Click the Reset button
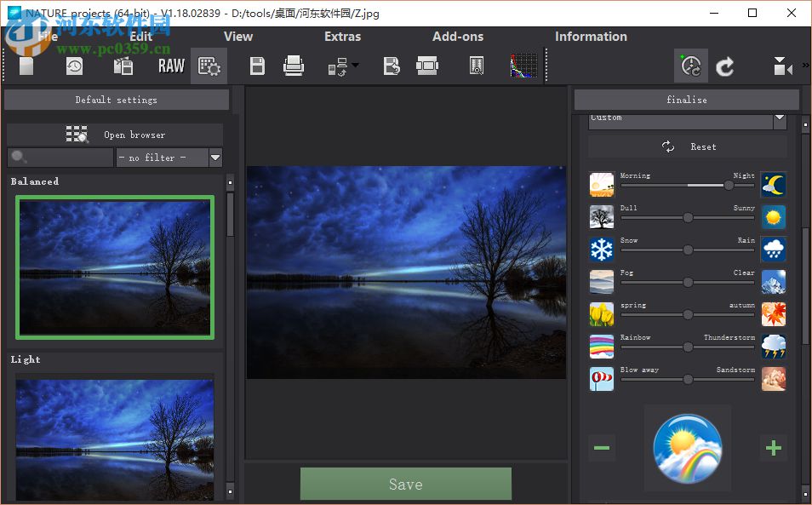This screenshot has width=812, height=505. tap(688, 146)
